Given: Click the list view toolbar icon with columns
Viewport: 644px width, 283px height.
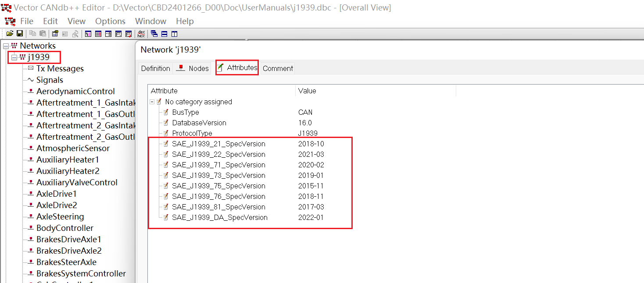Looking at the screenshot, I should point(98,34).
